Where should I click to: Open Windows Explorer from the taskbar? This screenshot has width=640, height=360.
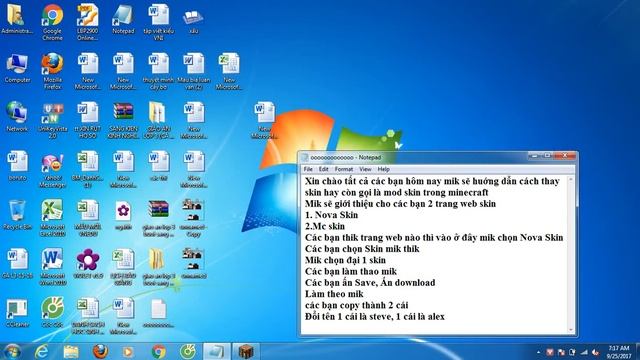71,351
